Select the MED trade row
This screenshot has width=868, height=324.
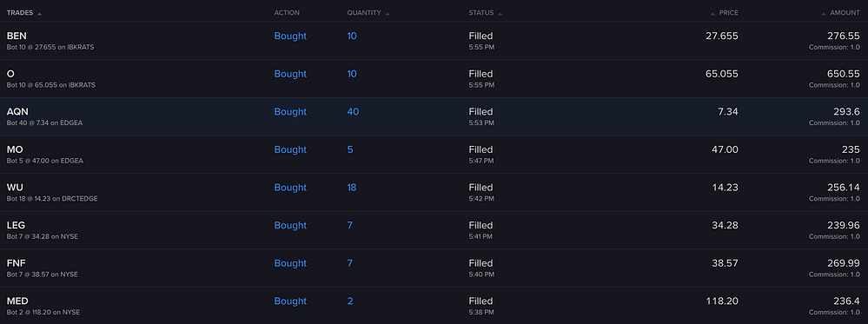434,306
